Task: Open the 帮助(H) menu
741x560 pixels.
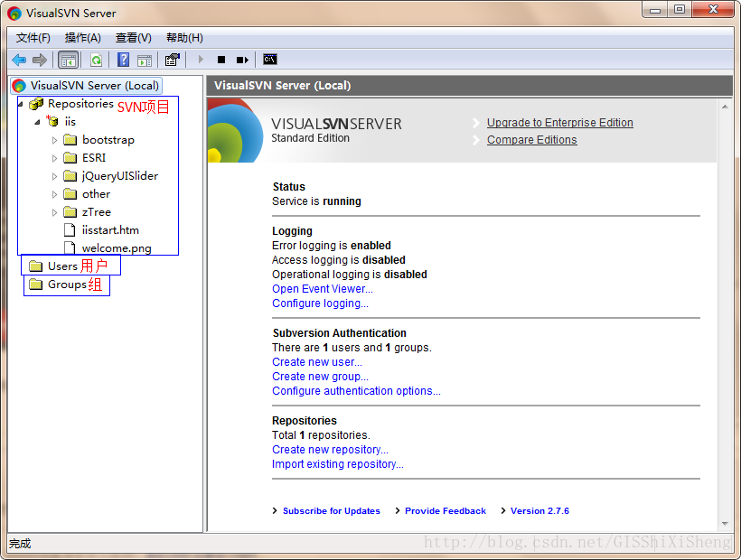Action: click(x=184, y=38)
